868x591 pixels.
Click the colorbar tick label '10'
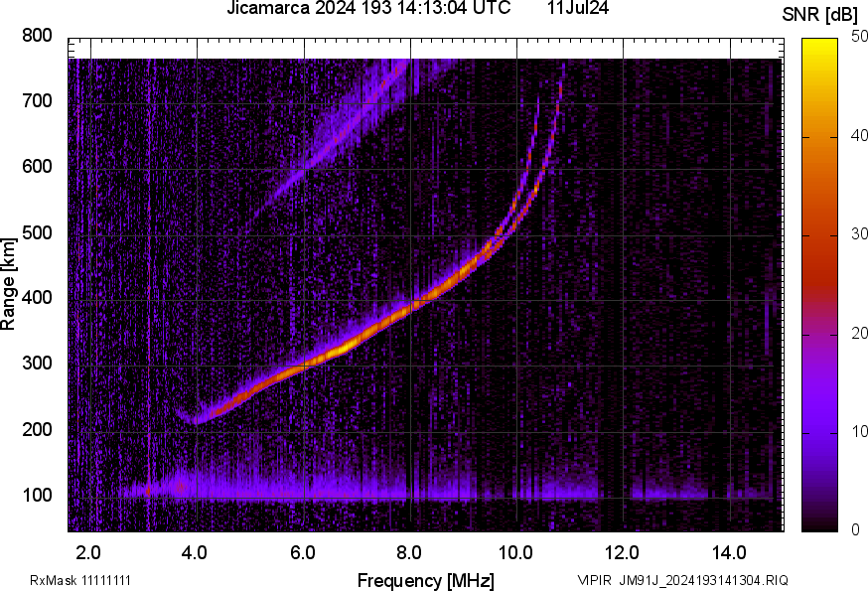click(x=858, y=431)
